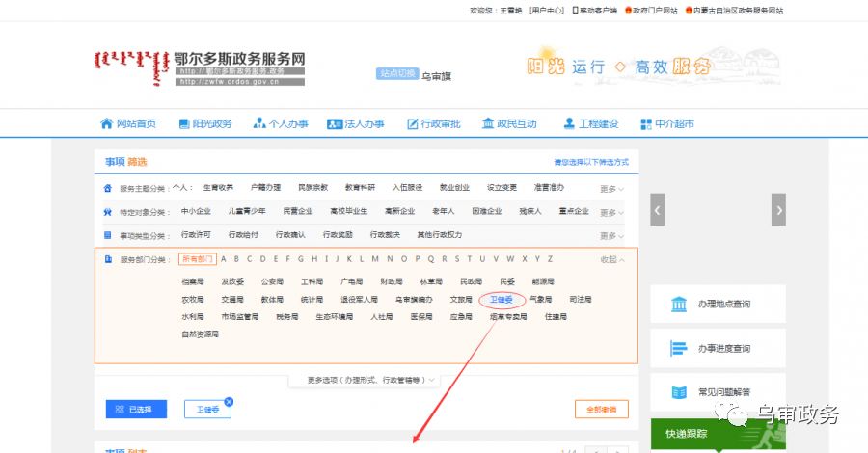Image resolution: width=868 pixels, height=453 pixels.
Task: Collapse department list with 收起
Action: point(612,259)
